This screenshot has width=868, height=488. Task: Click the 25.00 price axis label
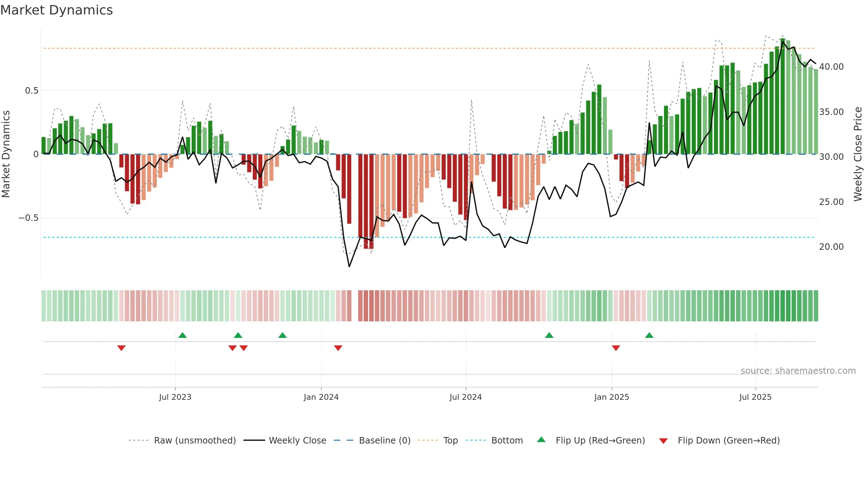click(831, 202)
